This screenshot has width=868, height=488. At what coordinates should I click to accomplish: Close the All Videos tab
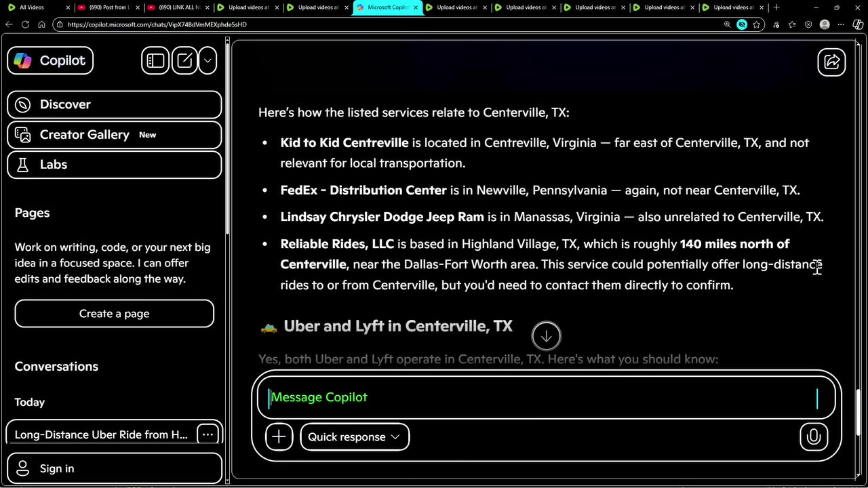coord(68,7)
